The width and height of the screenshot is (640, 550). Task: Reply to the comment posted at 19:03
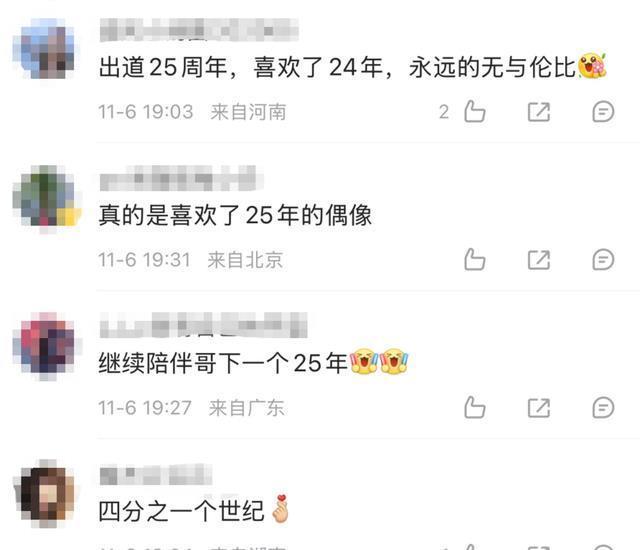(603, 112)
